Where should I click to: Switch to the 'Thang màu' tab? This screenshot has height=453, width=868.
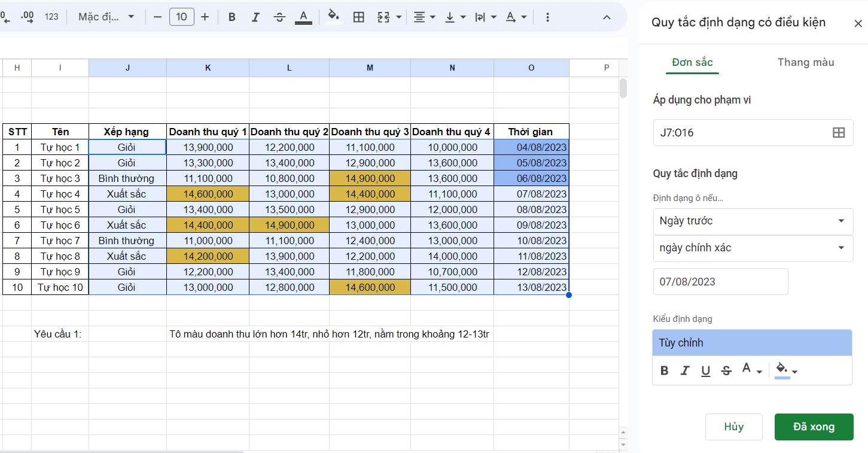tap(805, 62)
